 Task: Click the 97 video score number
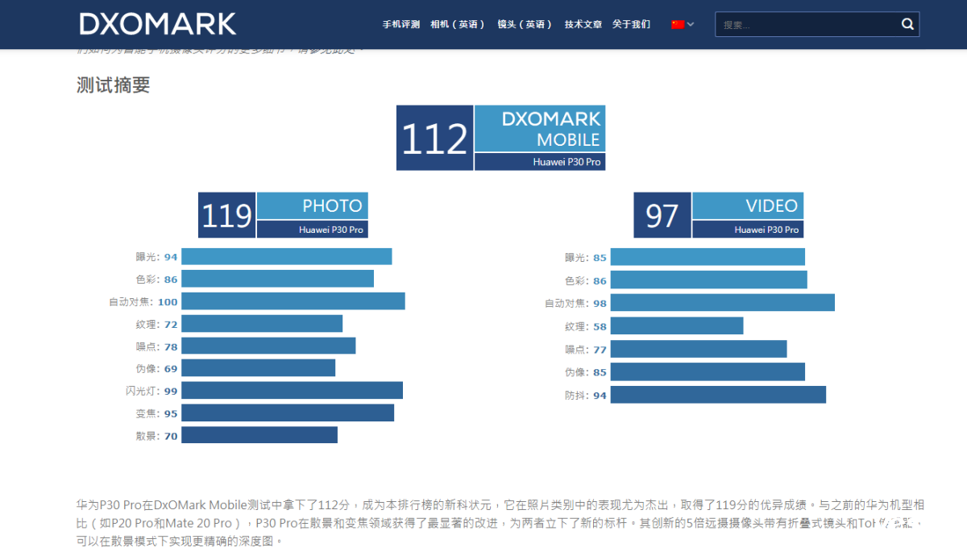point(662,215)
